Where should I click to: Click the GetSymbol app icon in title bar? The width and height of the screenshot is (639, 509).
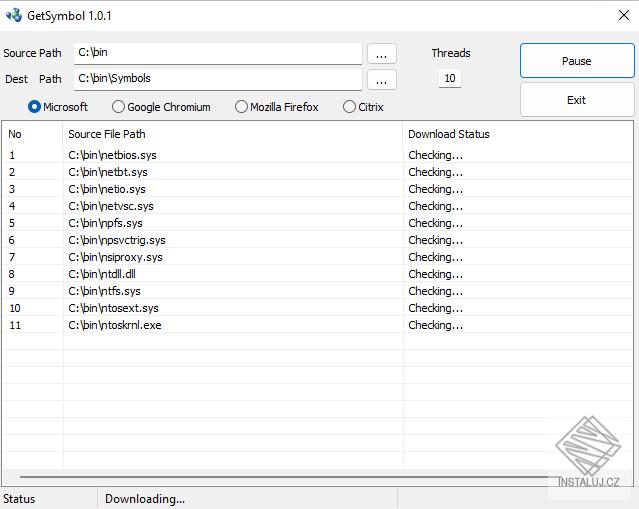tap(13, 15)
